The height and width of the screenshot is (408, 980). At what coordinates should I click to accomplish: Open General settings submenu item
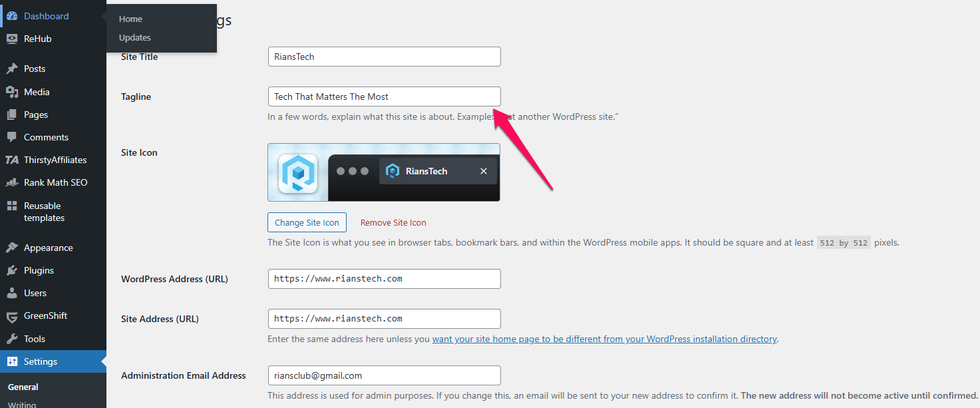23,387
